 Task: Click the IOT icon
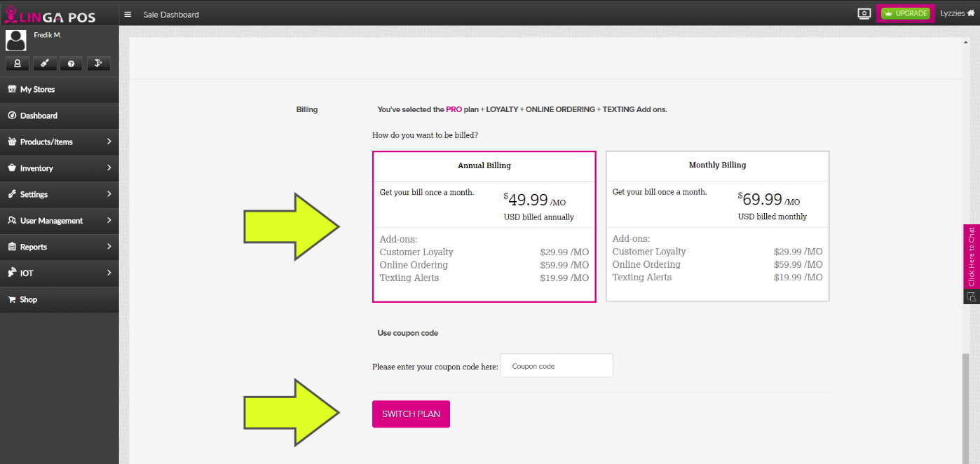[12, 273]
